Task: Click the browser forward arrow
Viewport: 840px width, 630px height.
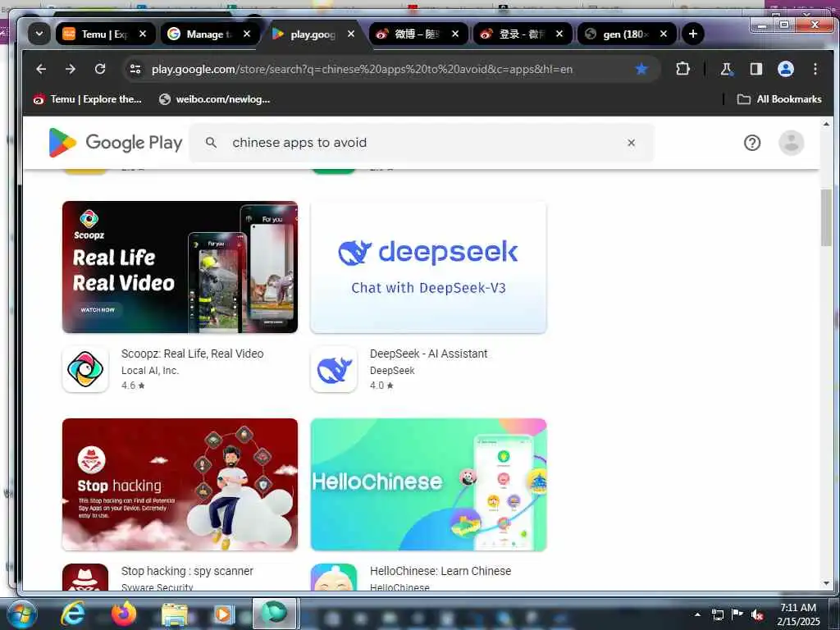Action: [x=71, y=69]
